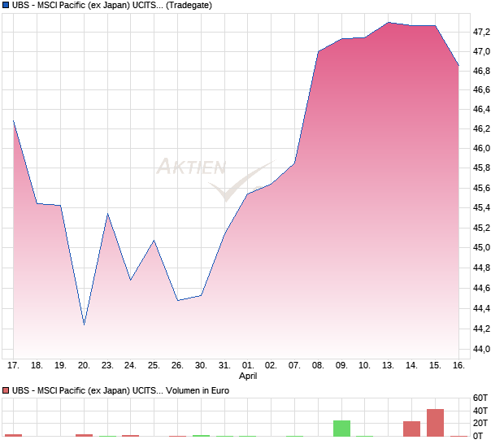Click the '20.' date label on x-axis

tap(84, 366)
